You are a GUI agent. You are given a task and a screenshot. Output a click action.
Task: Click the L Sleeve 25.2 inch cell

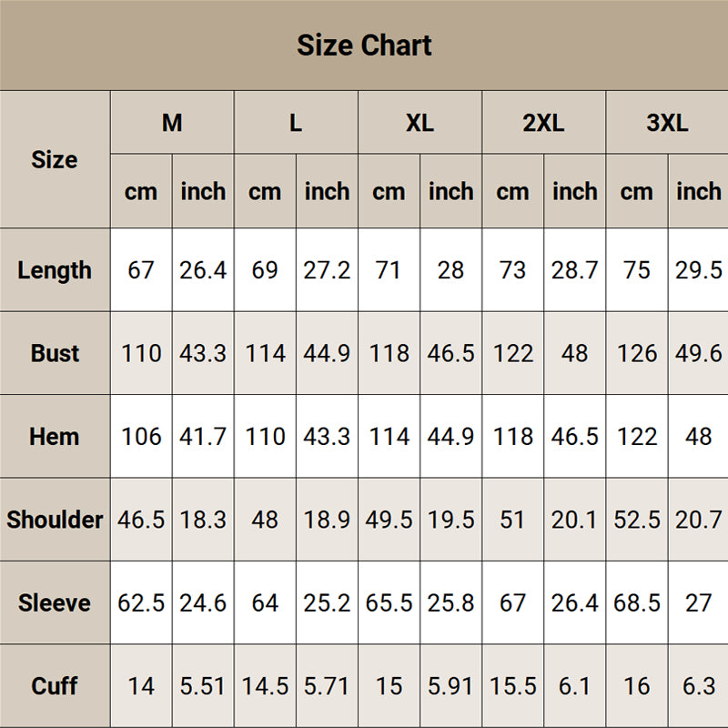click(327, 603)
